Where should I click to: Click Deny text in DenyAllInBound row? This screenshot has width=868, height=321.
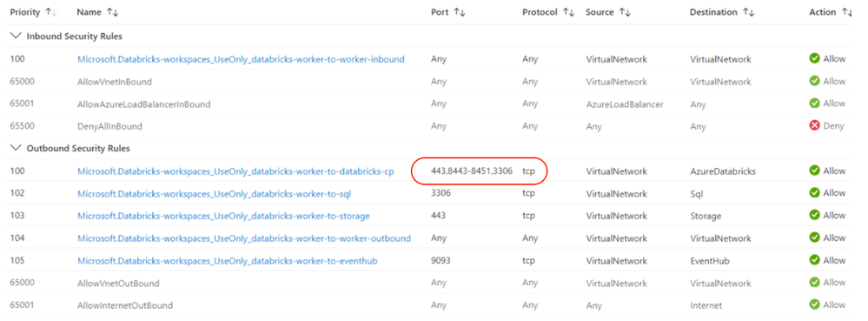tap(833, 126)
